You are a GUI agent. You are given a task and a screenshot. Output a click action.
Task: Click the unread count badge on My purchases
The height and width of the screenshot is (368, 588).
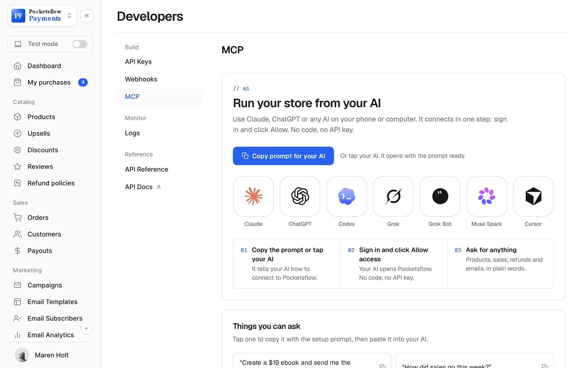[83, 82]
